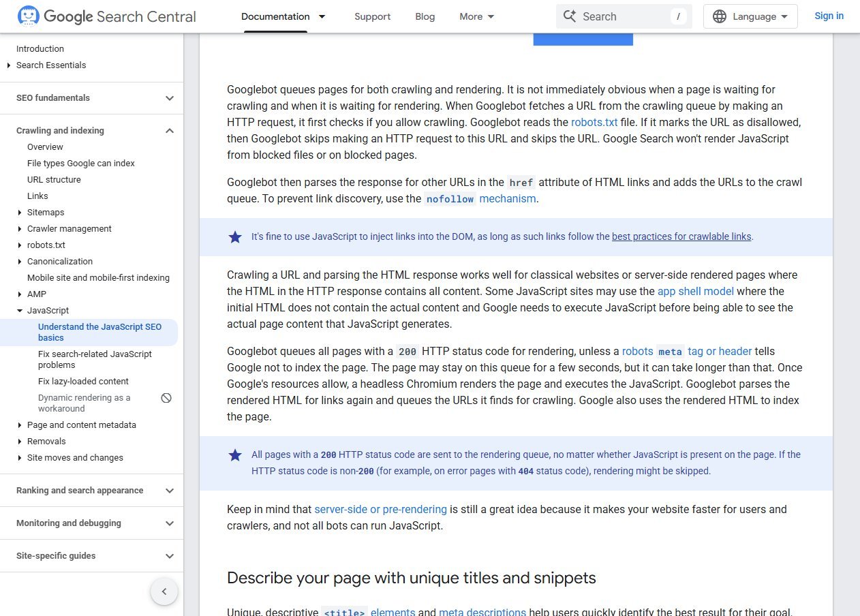This screenshot has width=860, height=616.
Task: Open Links in the sidebar
Action: pos(37,196)
